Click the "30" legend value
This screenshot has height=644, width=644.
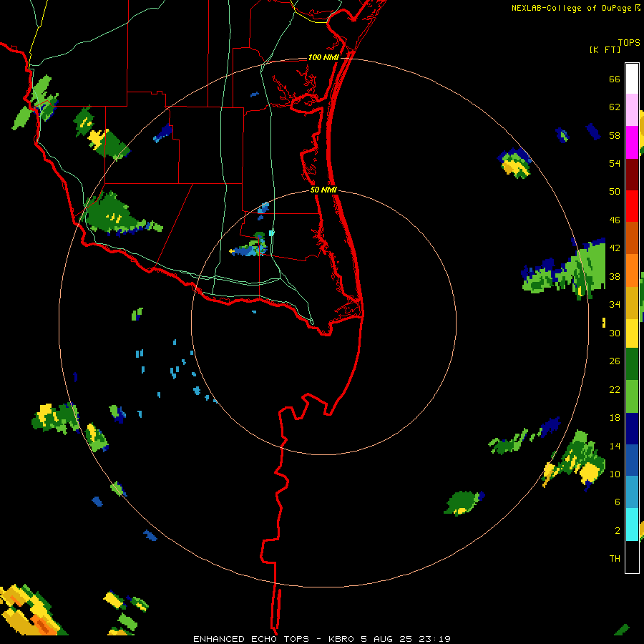[x=615, y=333]
